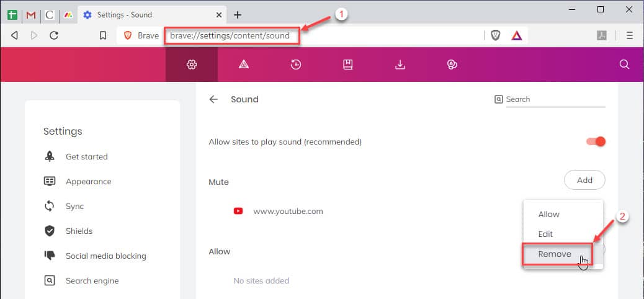
Task: Click the magnifier search icon on gradient bar
Action: tap(624, 65)
